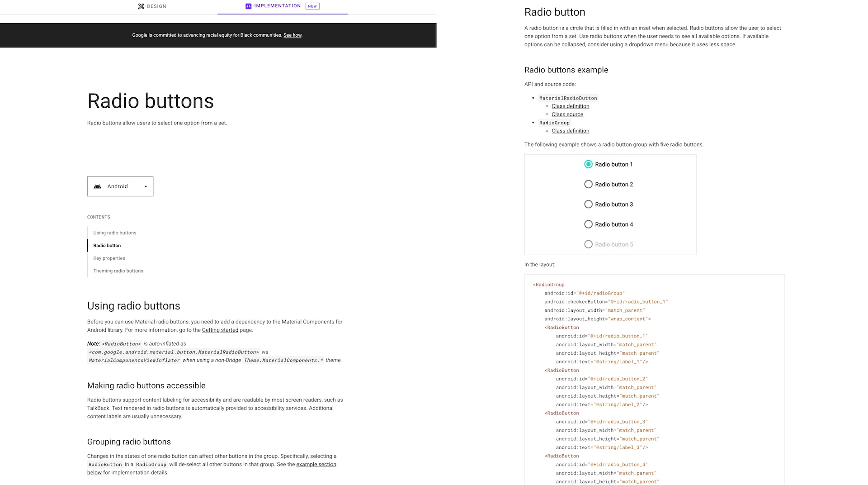Click the NEW badge beside Implementation
Image resolution: width=868 pixels, height=485 pixels.
pos(312,6)
